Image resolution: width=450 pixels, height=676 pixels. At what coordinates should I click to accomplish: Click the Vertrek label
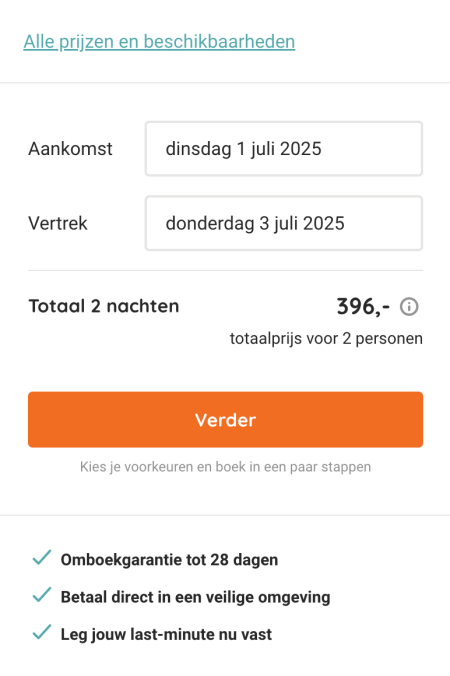point(58,224)
